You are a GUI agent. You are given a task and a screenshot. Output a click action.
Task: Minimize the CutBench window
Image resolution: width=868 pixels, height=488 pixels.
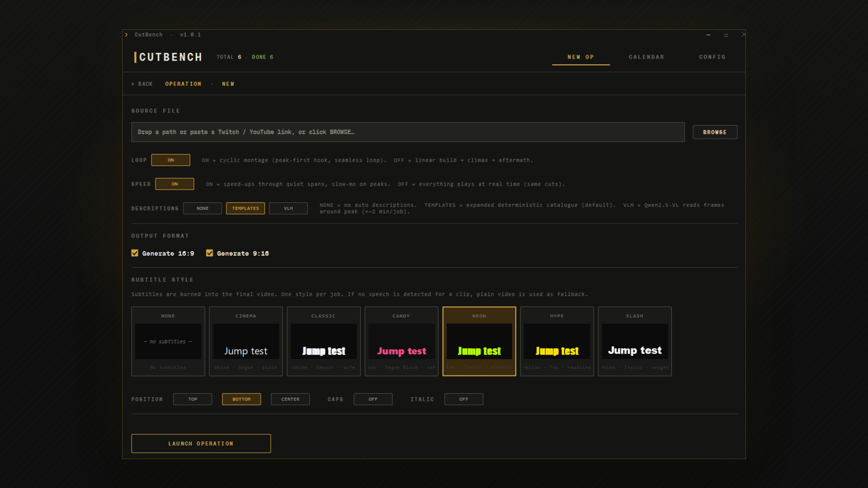708,35
